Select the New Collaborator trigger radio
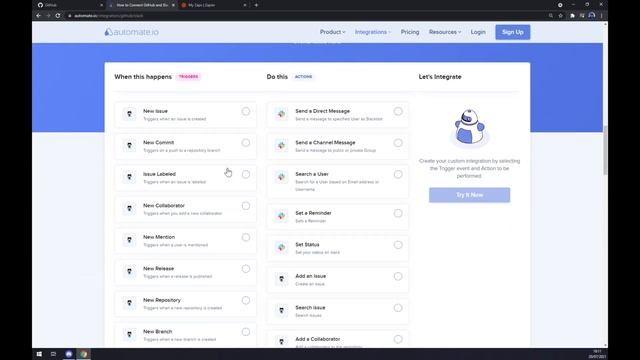 coord(246,206)
